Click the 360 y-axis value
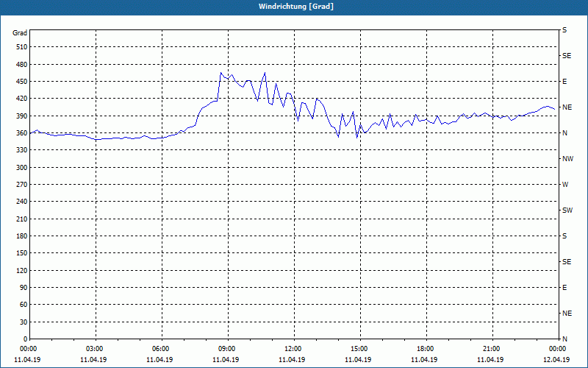 click(x=22, y=133)
